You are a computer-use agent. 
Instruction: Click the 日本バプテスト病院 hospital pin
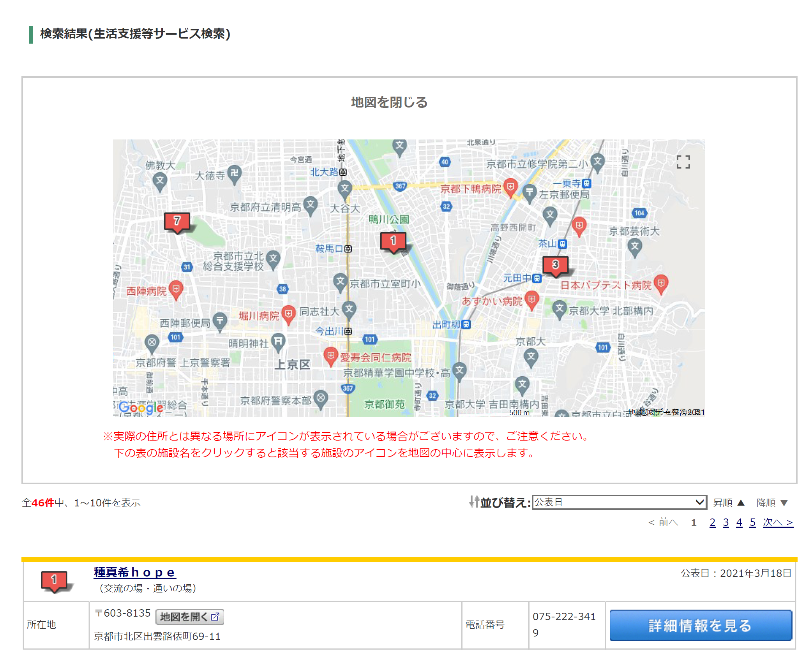pyautogui.click(x=661, y=284)
